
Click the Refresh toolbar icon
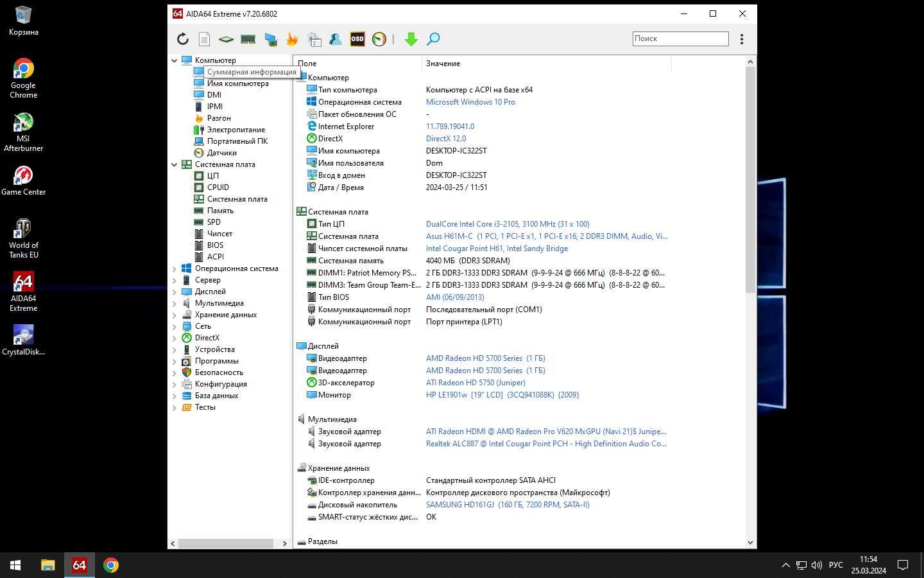[183, 39]
